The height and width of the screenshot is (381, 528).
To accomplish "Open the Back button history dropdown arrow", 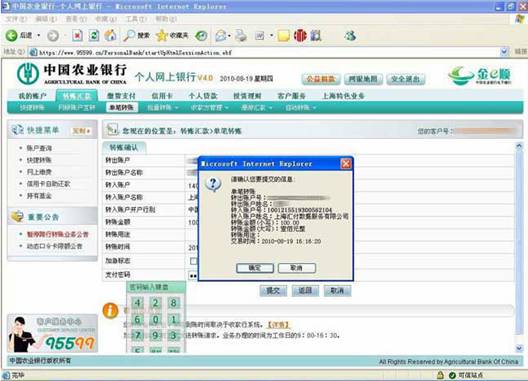I will pyautogui.click(x=39, y=35).
